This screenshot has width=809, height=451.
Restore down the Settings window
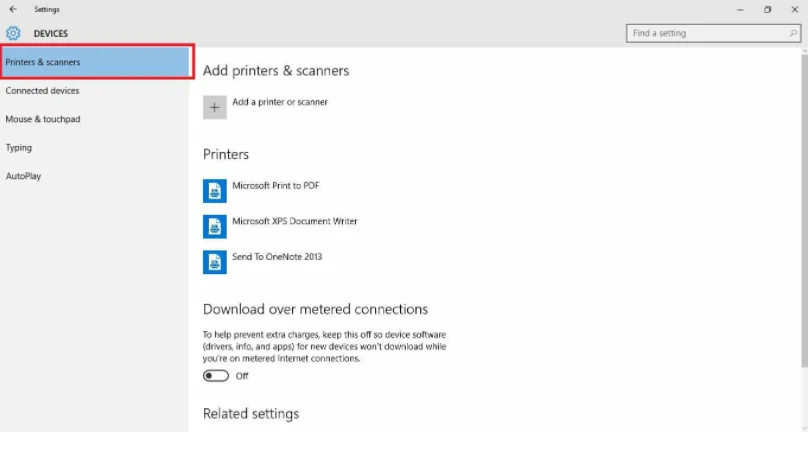click(x=768, y=9)
